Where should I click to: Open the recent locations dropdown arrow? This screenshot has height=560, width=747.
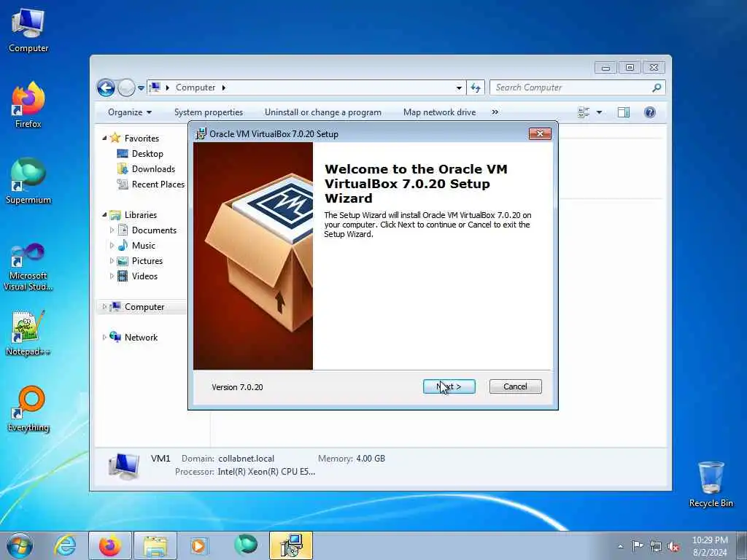click(x=141, y=88)
